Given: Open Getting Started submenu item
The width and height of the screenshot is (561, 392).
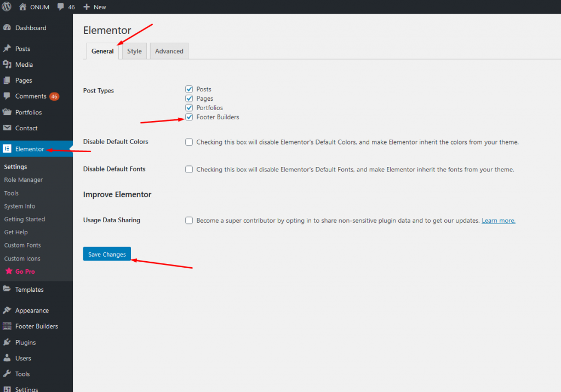Looking at the screenshot, I should 25,219.
